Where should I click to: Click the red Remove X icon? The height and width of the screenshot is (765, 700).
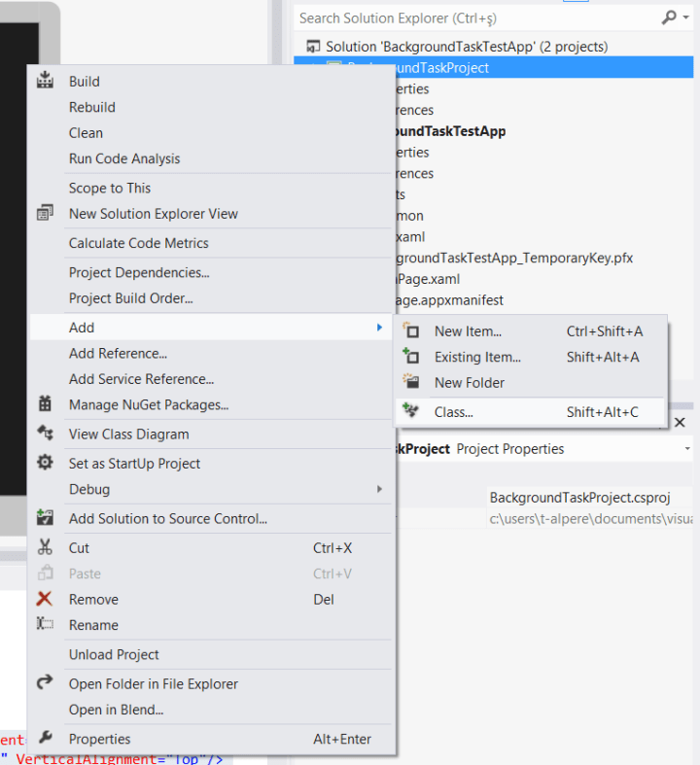(x=45, y=599)
